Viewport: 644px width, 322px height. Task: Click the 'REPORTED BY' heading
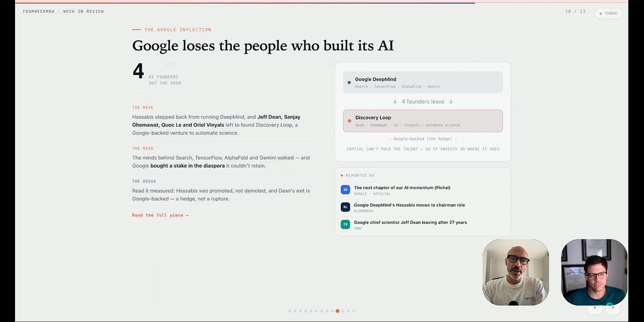[x=361, y=175]
